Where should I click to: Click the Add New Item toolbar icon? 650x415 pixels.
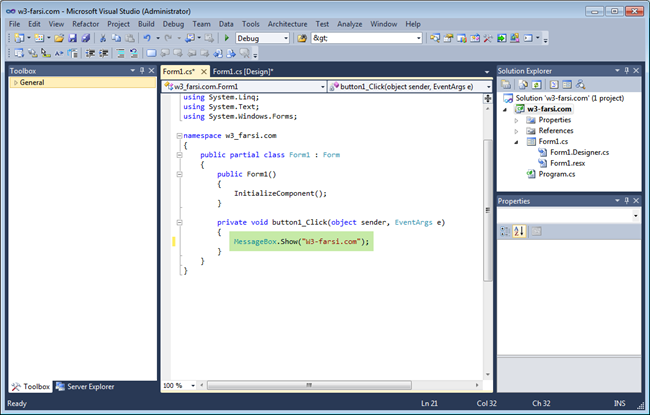tap(39, 38)
